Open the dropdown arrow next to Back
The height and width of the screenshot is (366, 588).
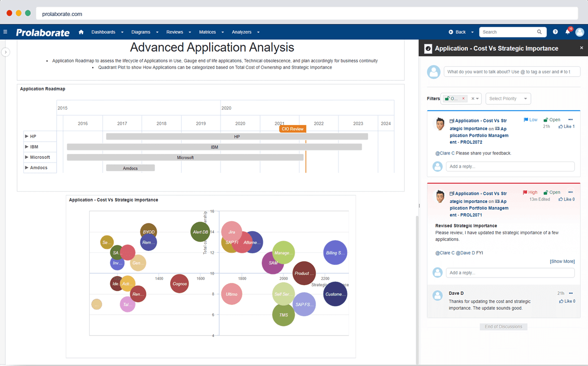click(x=472, y=32)
